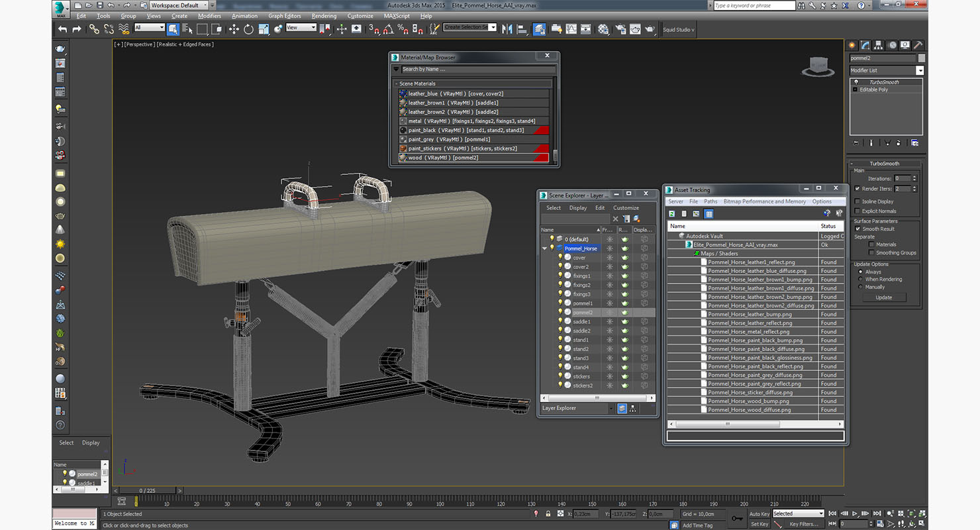The image size is (980, 530).
Task: Click the teapot Render Production icon
Action: tap(650, 29)
